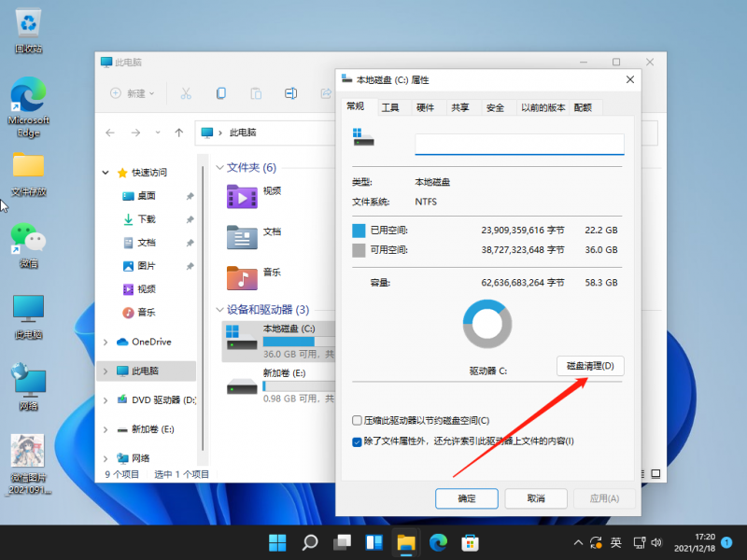Expand the OneDrive tree node

click(x=106, y=342)
